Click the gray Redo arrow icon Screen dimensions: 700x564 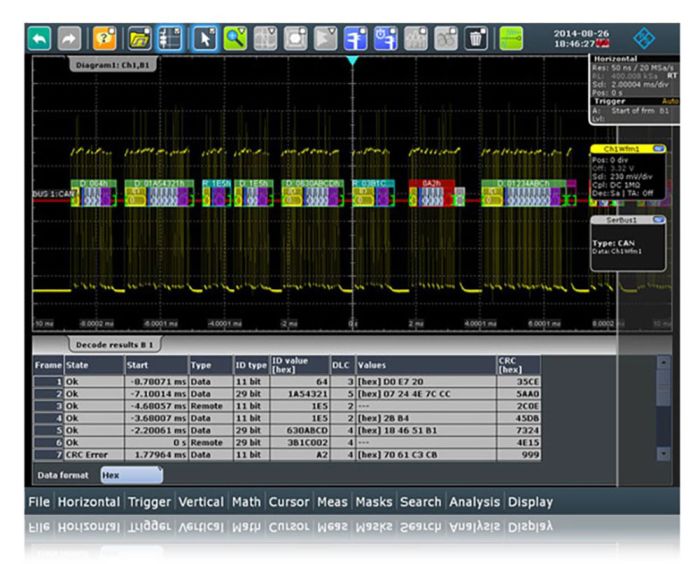[69, 38]
